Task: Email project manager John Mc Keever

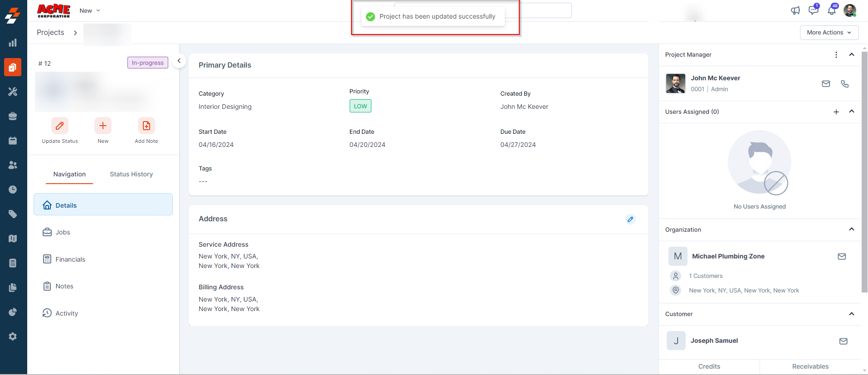Action: pyautogui.click(x=826, y=84)
